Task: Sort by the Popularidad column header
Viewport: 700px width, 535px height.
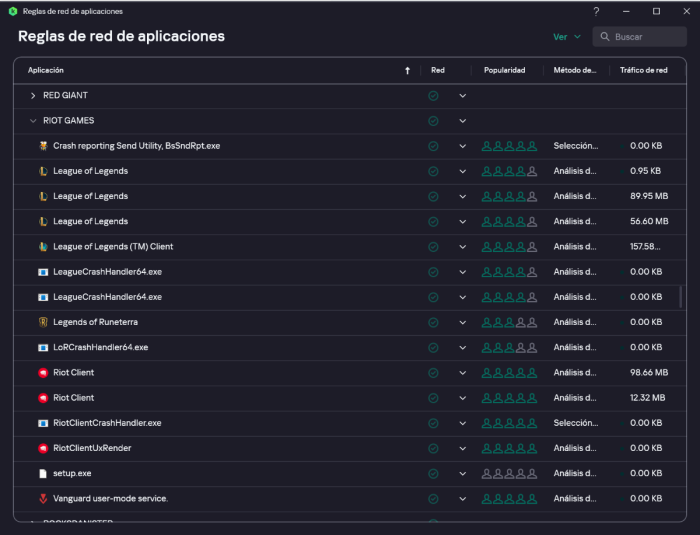Action: click(x=504, y=70)
